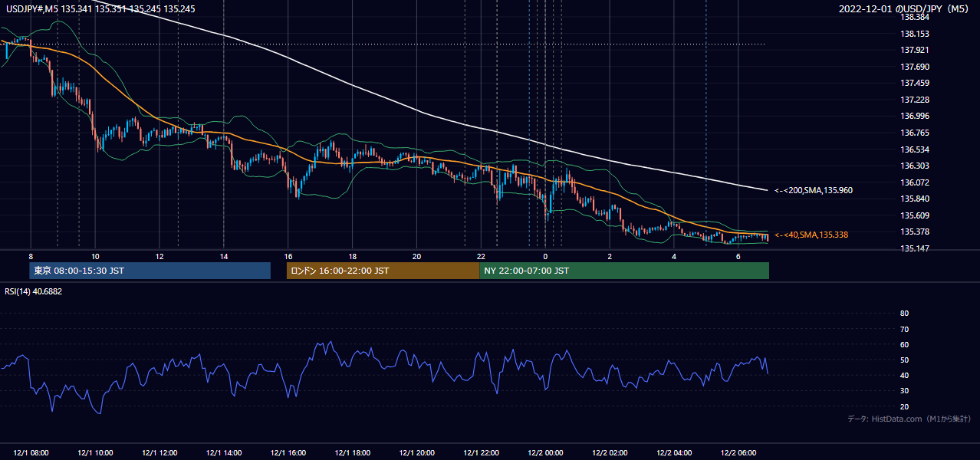Click price axis value 138.384

915,17
